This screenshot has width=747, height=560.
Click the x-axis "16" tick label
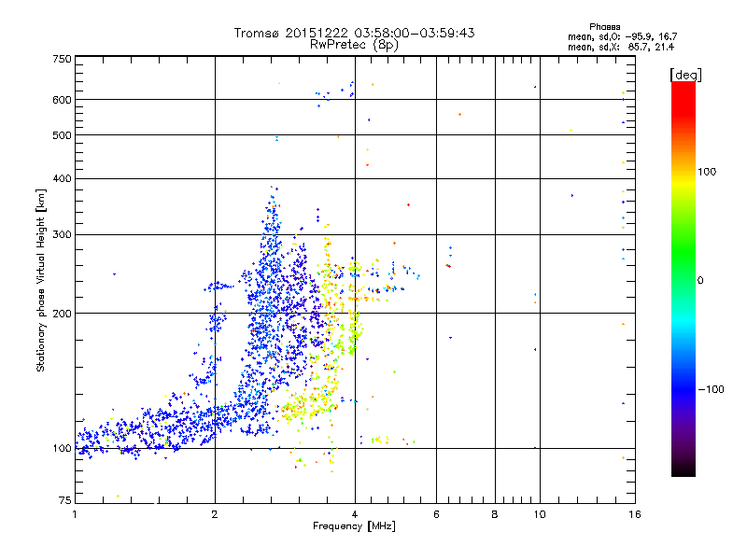[x=635, y=514]
